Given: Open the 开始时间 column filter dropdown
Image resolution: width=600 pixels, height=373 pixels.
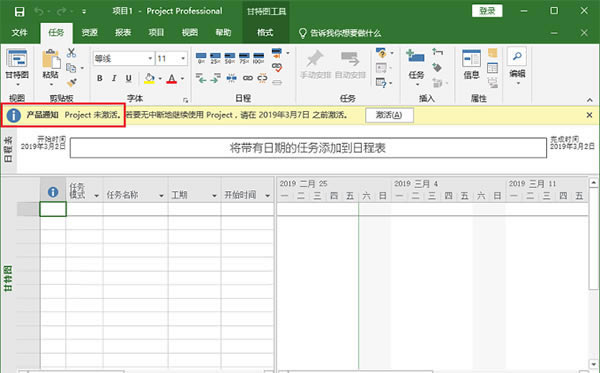Looking at the screenshot, I should click(267, 196).
